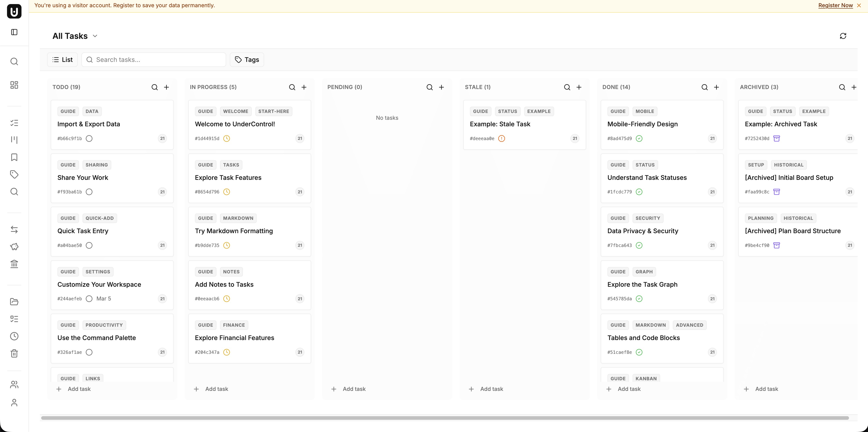Open search from the top sidebar magnifier
Viewport: 868px width, 432px height.
14,61
